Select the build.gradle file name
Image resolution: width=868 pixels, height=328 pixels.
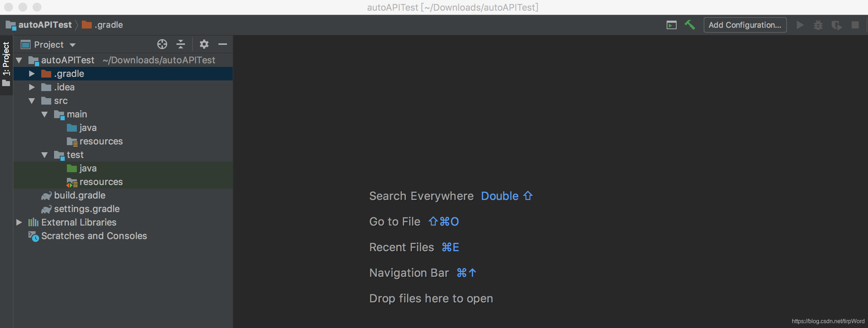[80, 195]
